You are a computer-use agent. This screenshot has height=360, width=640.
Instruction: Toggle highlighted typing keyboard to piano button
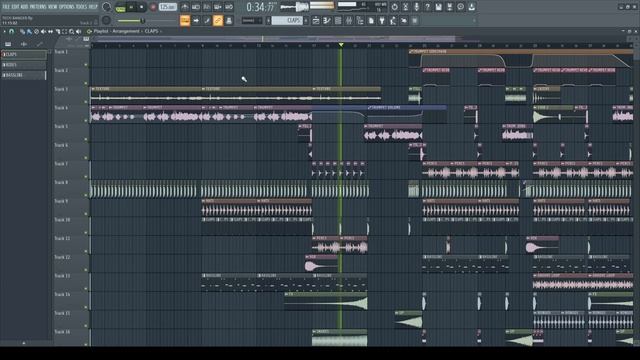point(185,20)
